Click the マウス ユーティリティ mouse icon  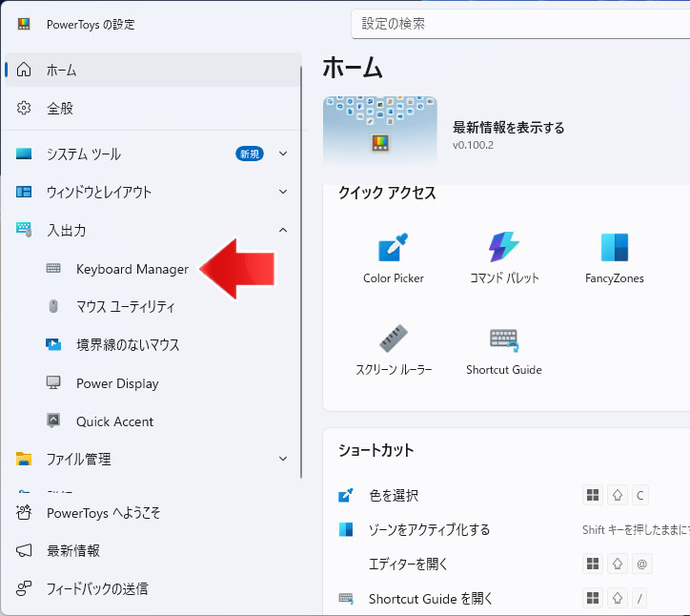click(x=53, y=306)
